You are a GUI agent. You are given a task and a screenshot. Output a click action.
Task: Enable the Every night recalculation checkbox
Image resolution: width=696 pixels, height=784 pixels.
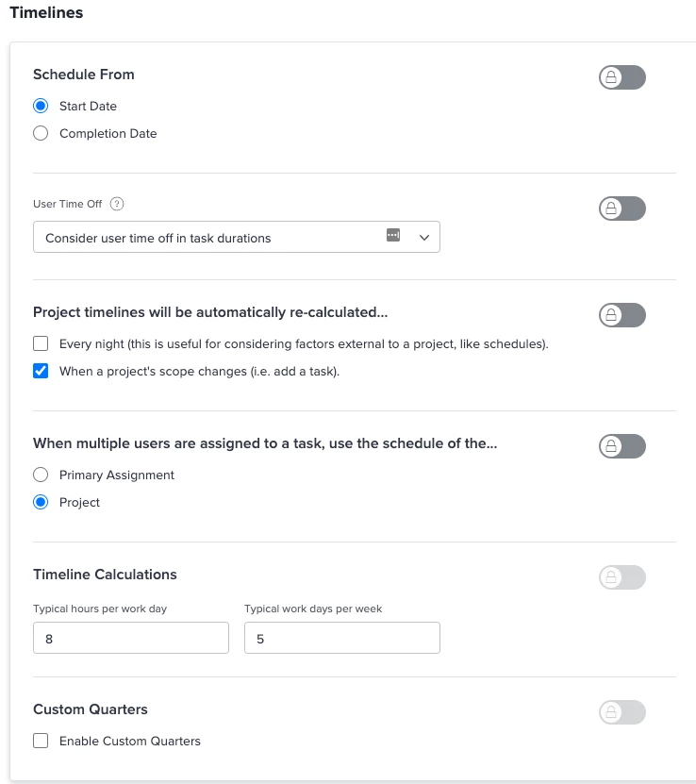point(41,343)
